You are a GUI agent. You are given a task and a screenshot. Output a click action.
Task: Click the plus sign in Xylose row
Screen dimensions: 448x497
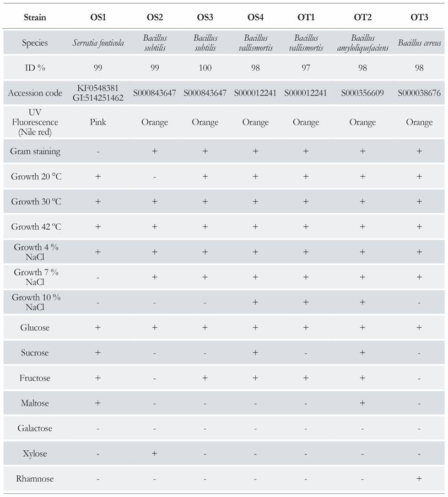click(x=154, y=453)
